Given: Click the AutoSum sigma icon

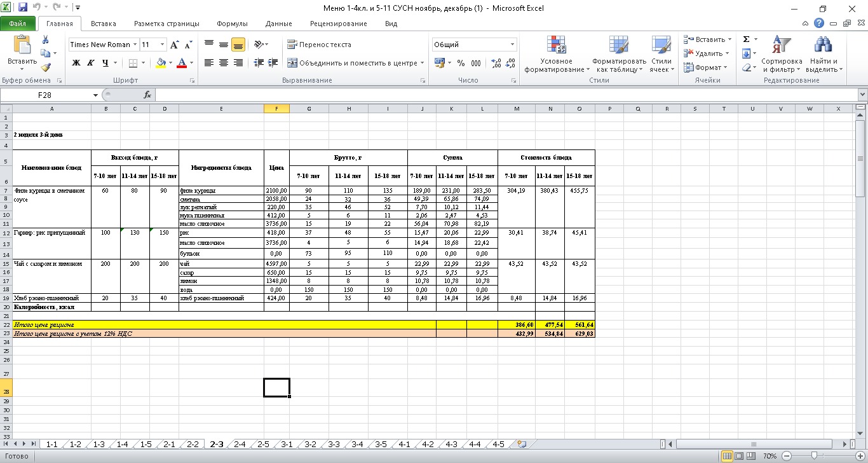Looking at the screenshot, I should pos(747,39).
